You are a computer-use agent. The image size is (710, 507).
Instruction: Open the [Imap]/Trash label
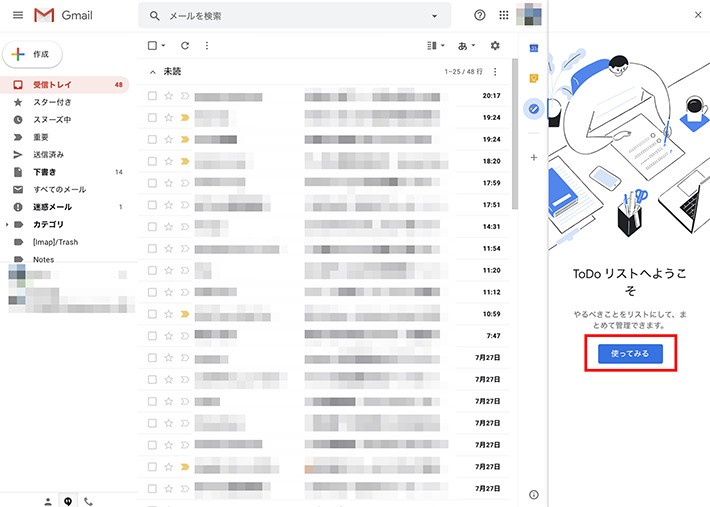pos(65,242)
